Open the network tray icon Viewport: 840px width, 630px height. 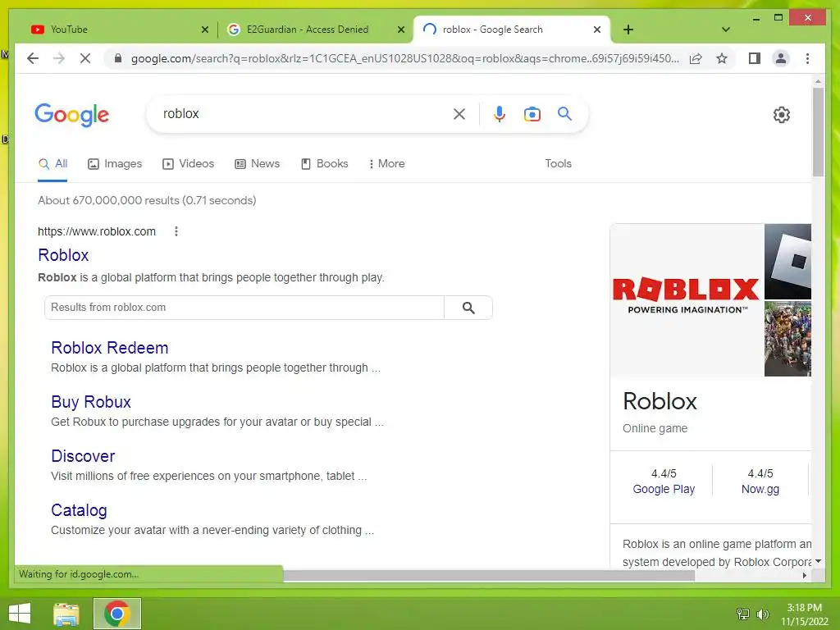tap(743, 614)
